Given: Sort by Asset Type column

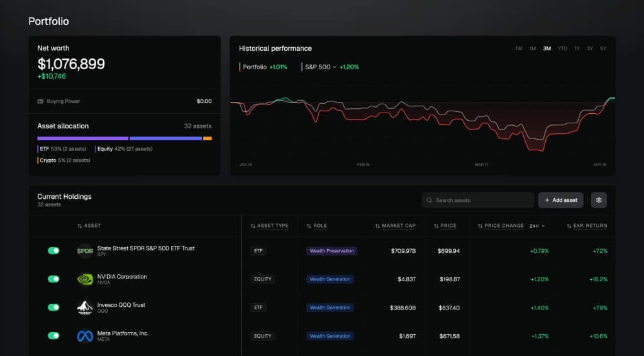Looking at the screenshot, I should point(269,226).
